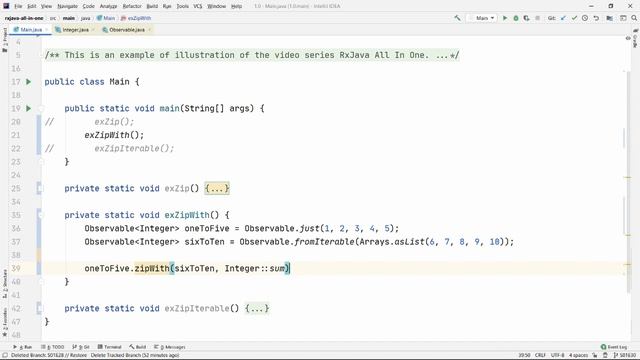The image size is (640, 360).
Task: Toggle fold marker at exZipIterable line 42
Action: 40,308
